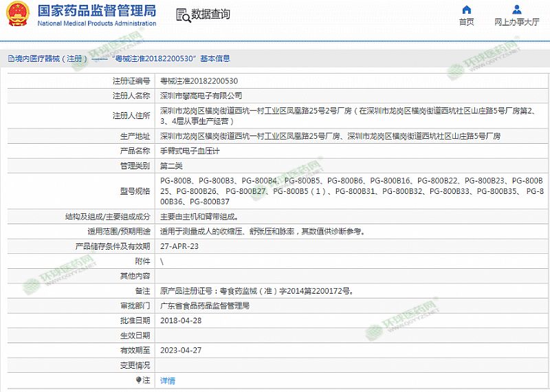Viewport: 550px width, 392px height.
Task: Click the user icon above 网上办事大厅
Action: 516,10
